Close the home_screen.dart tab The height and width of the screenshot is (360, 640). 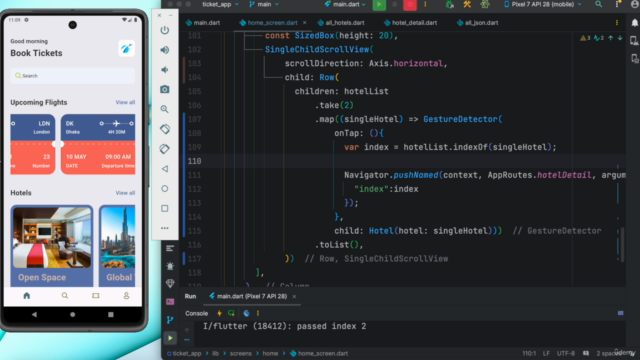tap(304, 23)
